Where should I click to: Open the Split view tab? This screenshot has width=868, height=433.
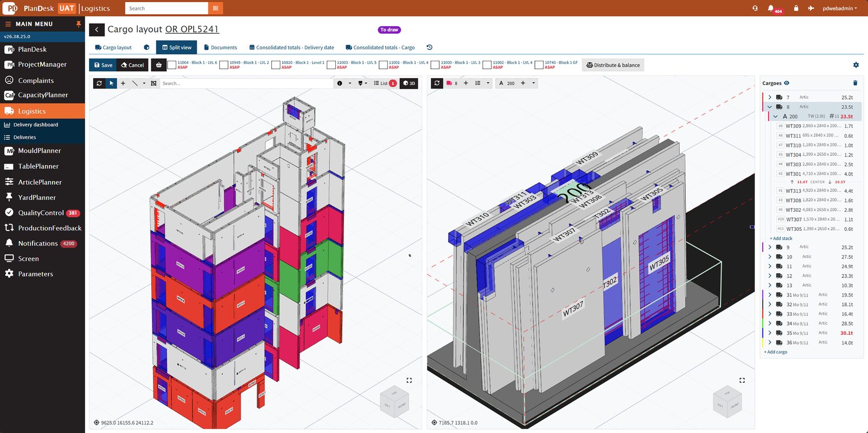(x=177, y=47)
